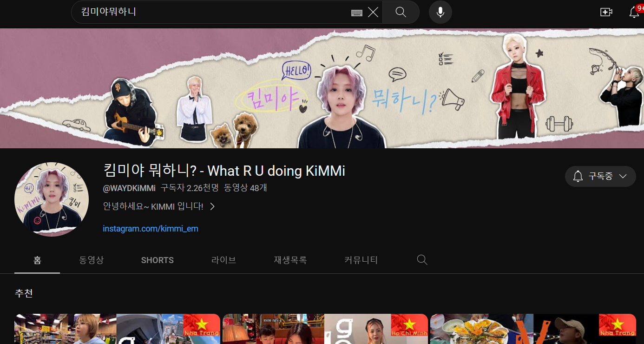Click the 추천 section heading
The width and height of the screenshot is (644, 344).
pos(24,293)
